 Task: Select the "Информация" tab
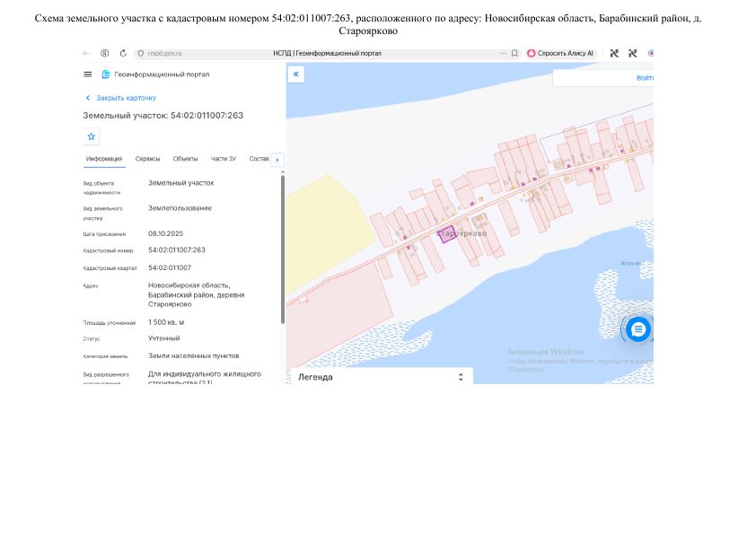click(104, 159)
